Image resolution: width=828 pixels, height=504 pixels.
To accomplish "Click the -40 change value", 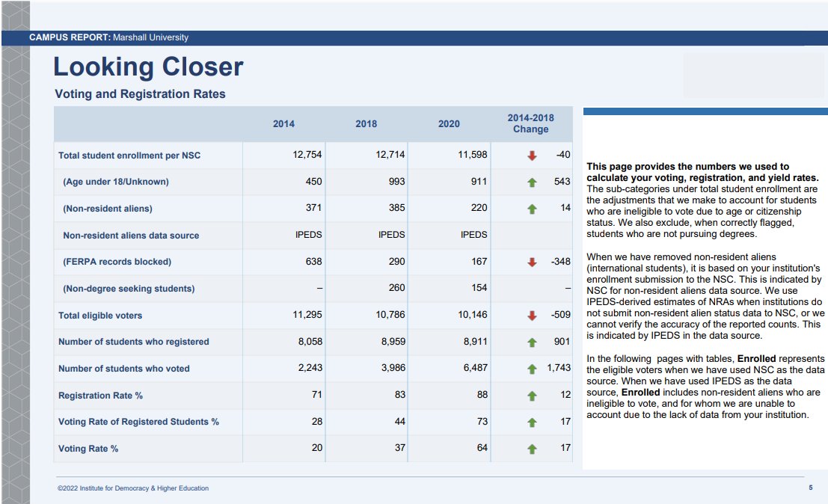I will tap(563, 155).
